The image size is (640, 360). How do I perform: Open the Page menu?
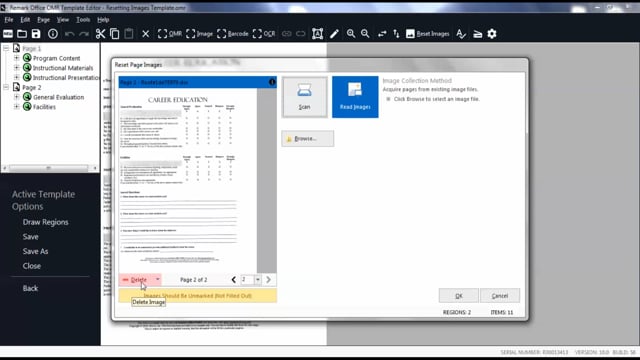43,20
